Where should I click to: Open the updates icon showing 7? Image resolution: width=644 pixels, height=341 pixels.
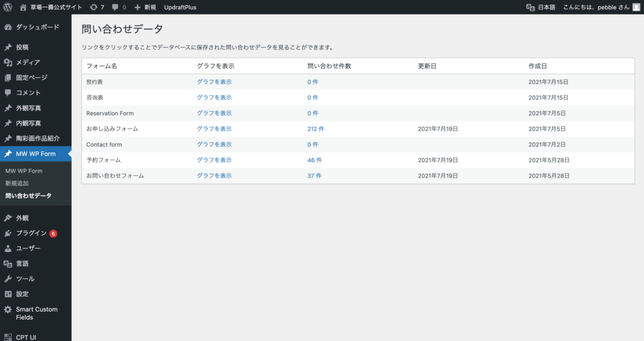coord(94,7)
